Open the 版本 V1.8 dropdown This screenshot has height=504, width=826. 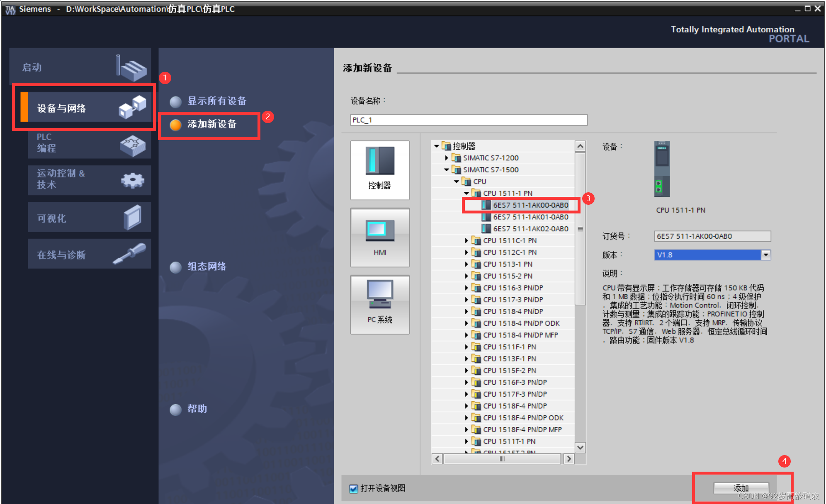(x=766, y=255)
